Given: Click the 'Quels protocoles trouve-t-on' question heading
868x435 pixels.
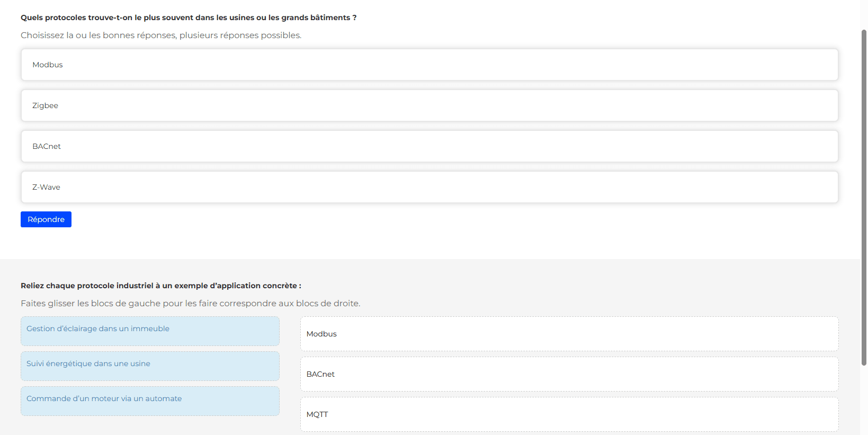Looking at the screenshot, I should pyautogui.click(x=189, y=17).
